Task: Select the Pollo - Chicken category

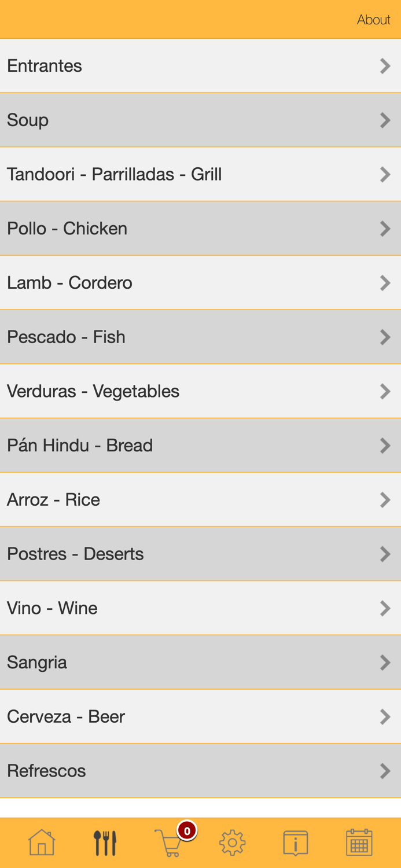Action: click(x=200, y=228)
